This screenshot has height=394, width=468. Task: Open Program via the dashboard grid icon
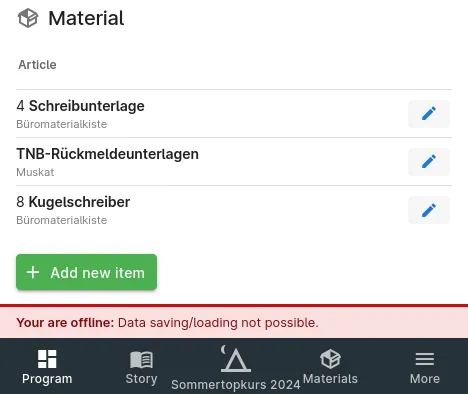[x=47, y=359]
